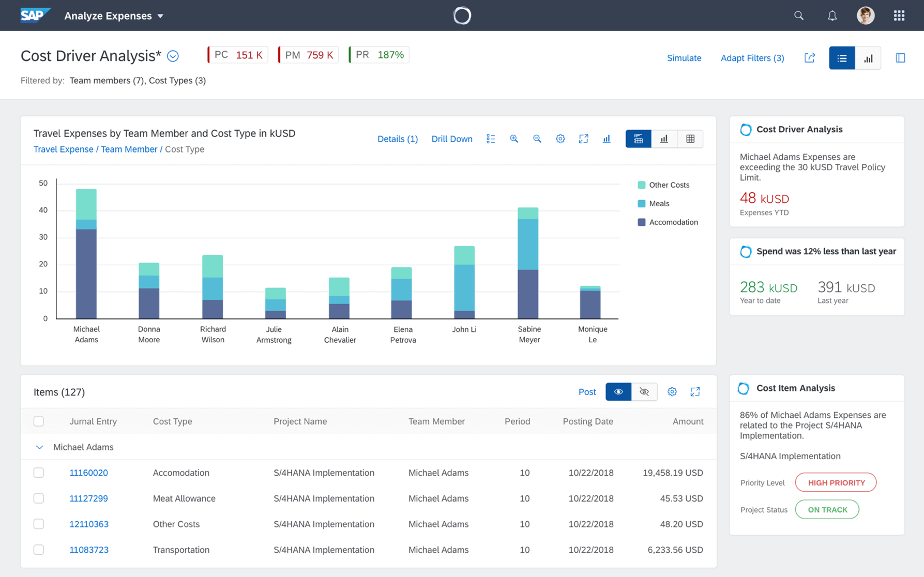
Task: Zoom out of the chart
Action: click(x=537, y=139)
